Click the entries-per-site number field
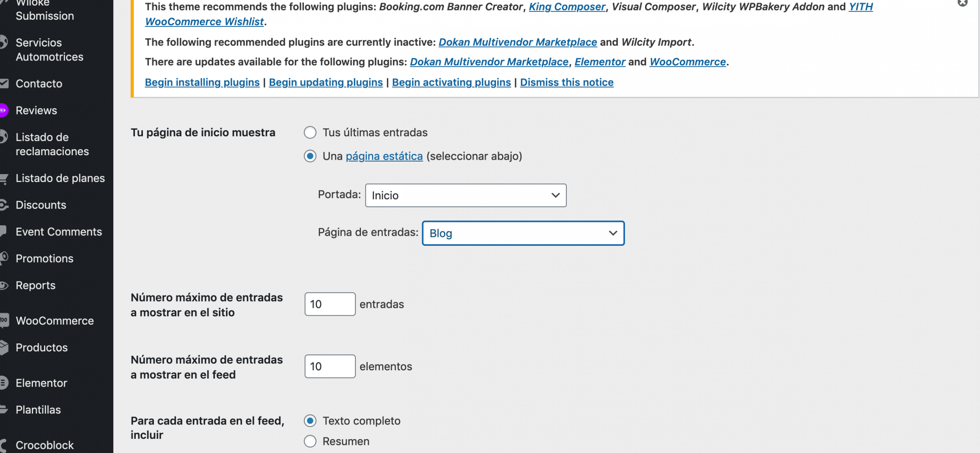Viewport: 980px width, 453px height. 330,304
